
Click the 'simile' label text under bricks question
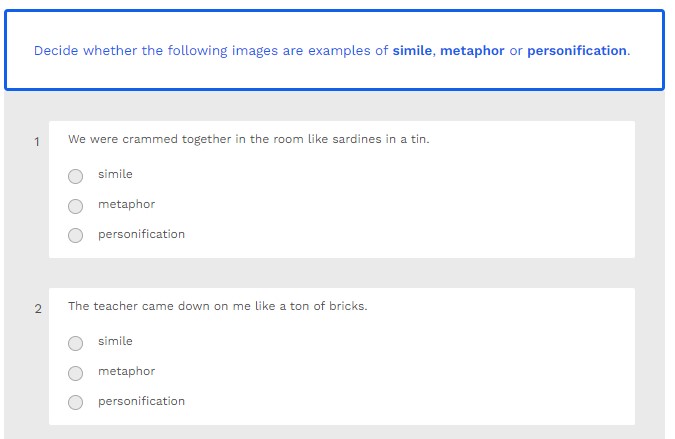pos(115,342)
